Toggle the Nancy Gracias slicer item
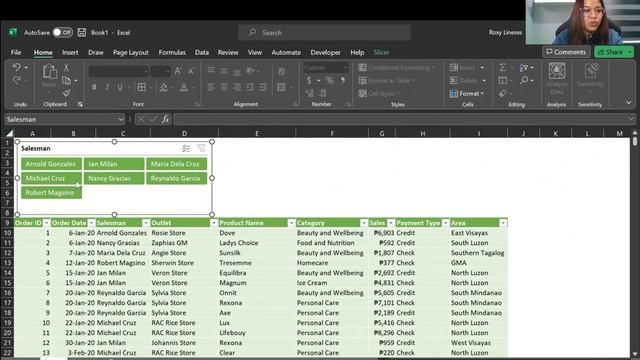The width and height of the screenshot is (640, 360). [x=114, y=178]
